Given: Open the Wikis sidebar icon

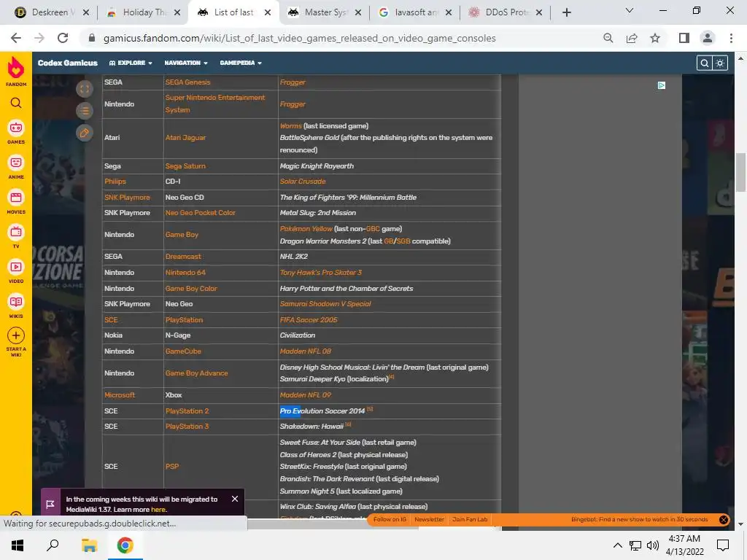Looking at the screenshot, I should (x=16, y=302).
